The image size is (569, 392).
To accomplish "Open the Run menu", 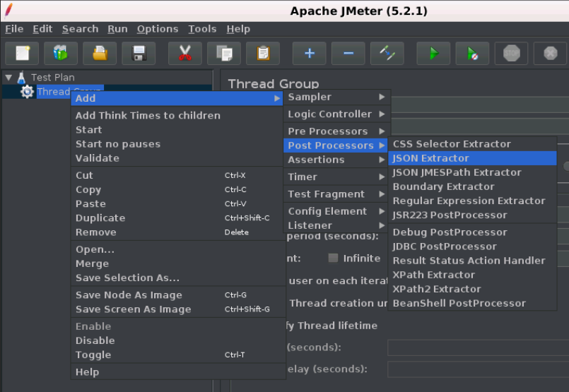I will [x=117, y=29].
